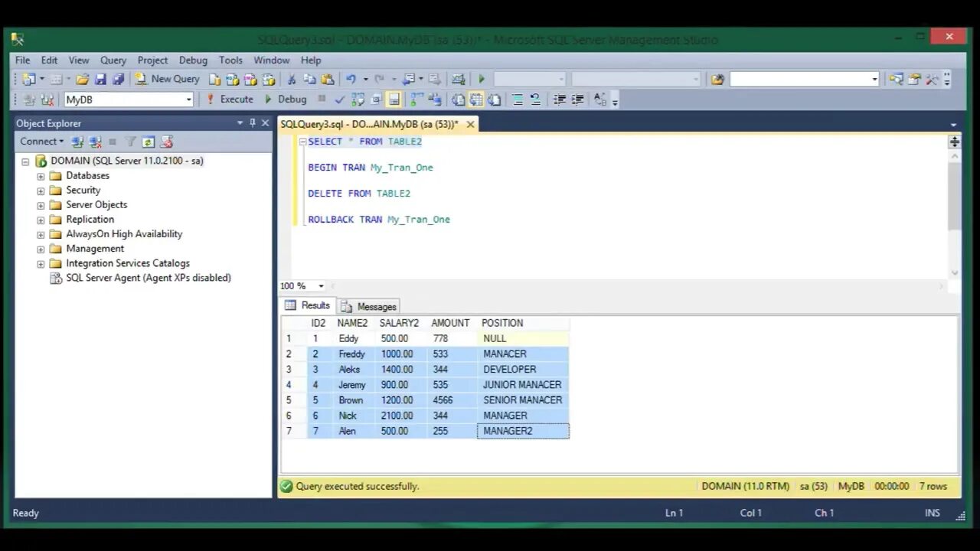Expand the Integration Services Catalogs folder
This screenshot has height=551, width=980.
pyautogui.click(x=41, y=263)
